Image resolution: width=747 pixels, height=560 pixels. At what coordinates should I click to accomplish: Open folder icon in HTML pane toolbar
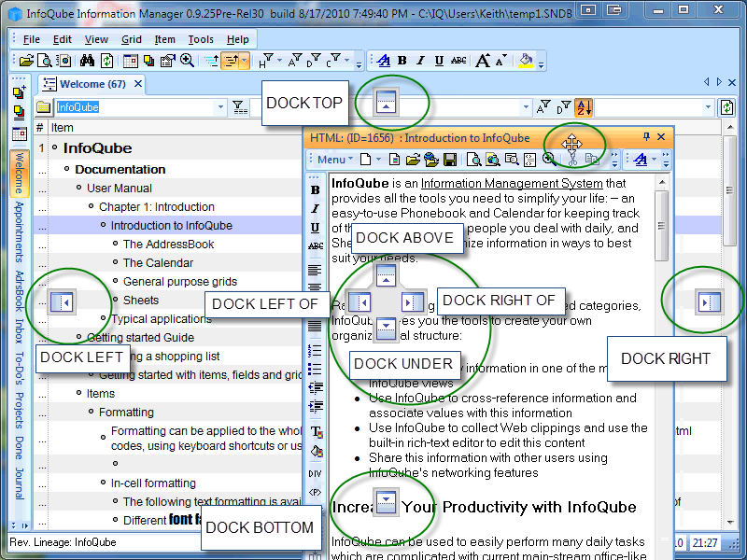tap(413, 159)
